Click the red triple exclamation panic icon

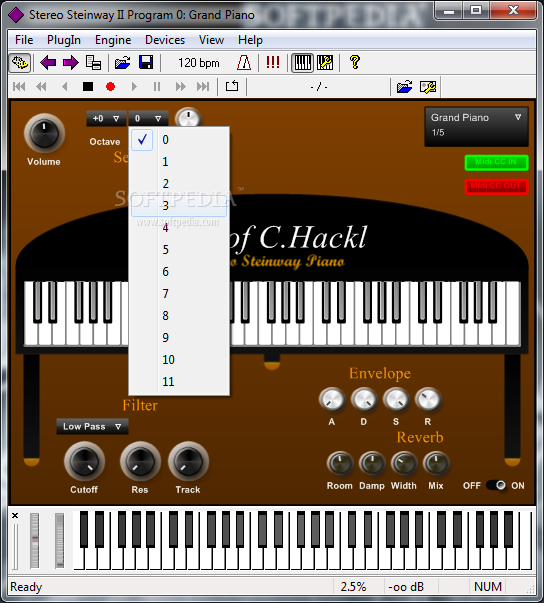273,62
